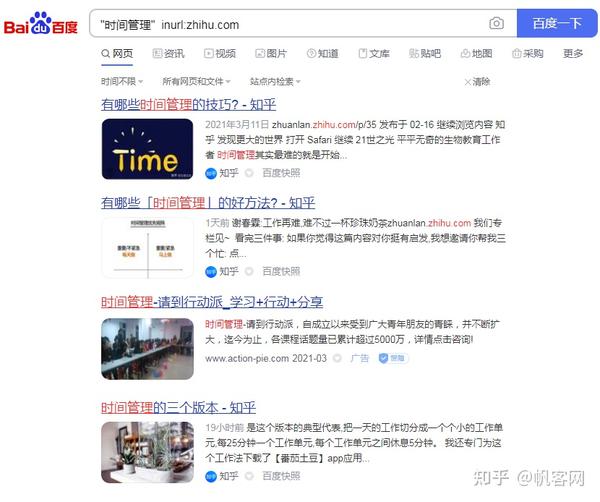Select the 网页 tab

pos(117,54)
